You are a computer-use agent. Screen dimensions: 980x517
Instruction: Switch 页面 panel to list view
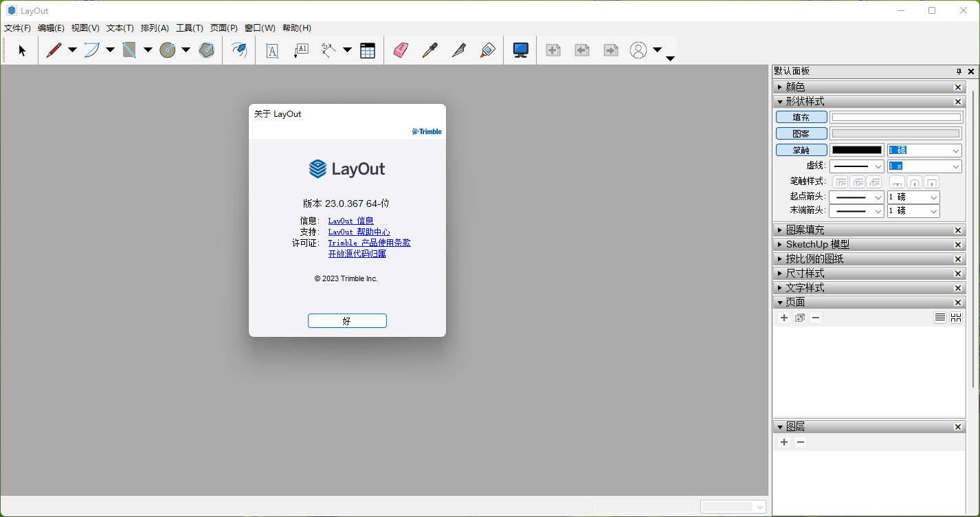click(x=939, y=318)
